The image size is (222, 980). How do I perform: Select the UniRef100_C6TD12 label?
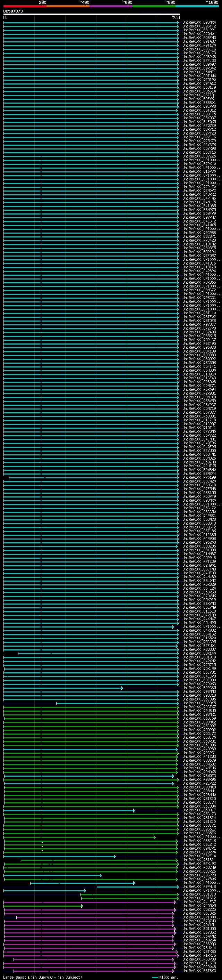click(x=199, y=110)
